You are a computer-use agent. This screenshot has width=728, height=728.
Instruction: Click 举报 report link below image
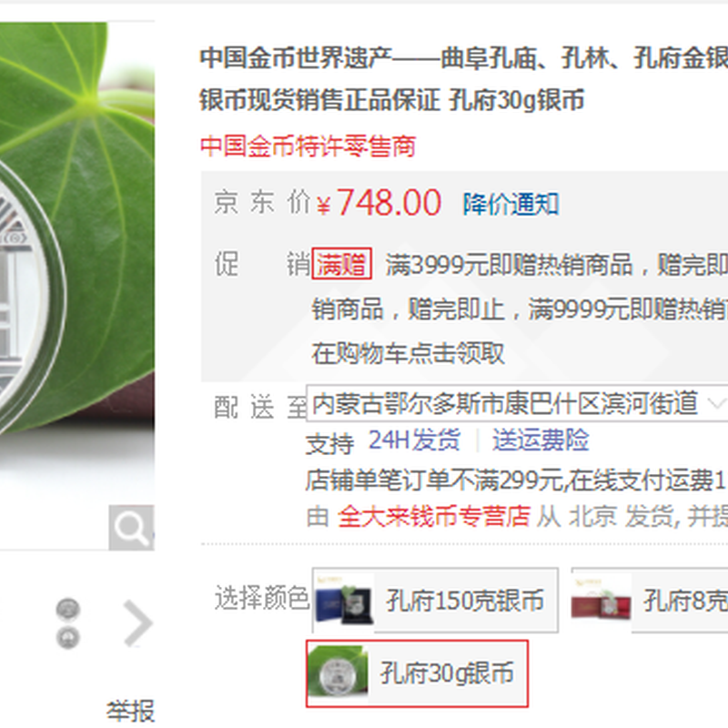[x=130, y=711]
